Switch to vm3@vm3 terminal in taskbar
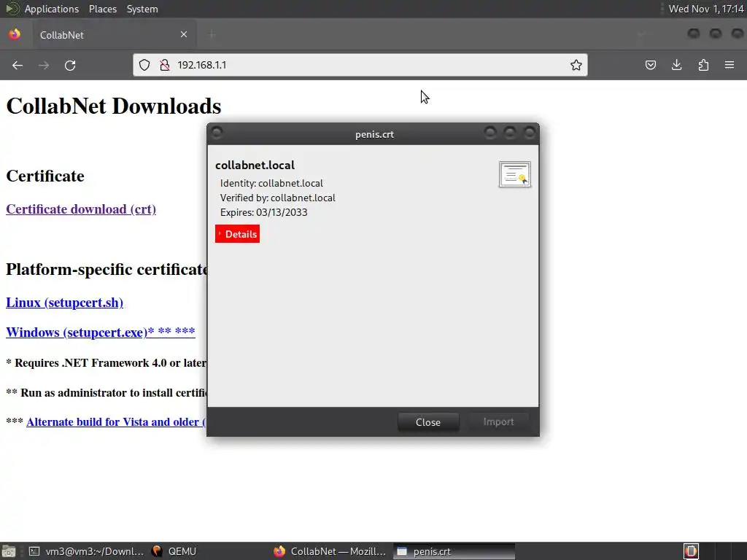Viewport: 747px width, 560px height. [x=86, y=551]
